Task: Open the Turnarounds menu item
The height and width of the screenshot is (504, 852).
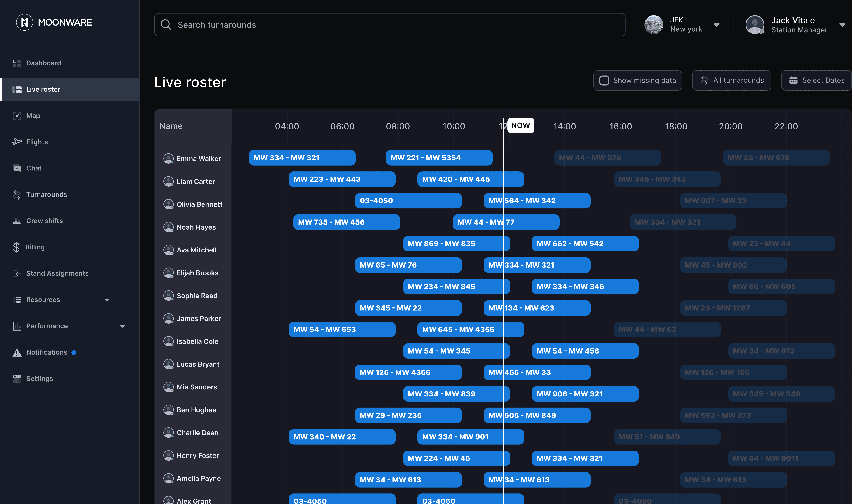Action: point(47,195)
